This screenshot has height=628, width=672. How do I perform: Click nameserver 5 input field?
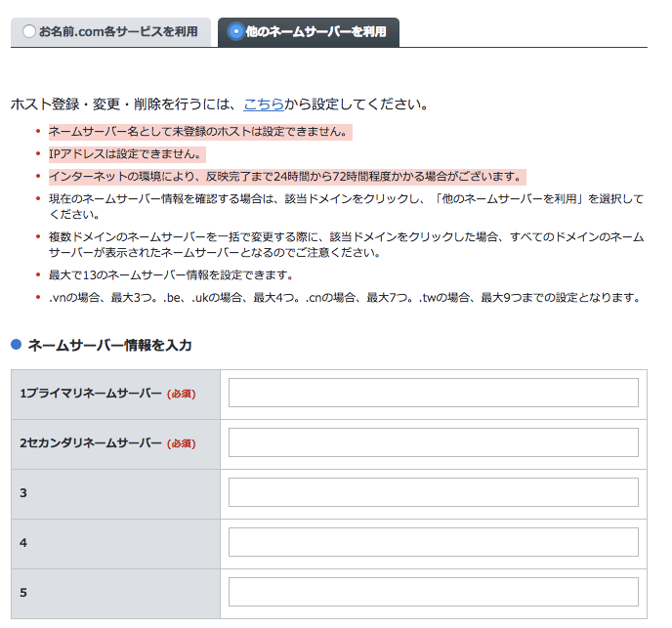pos(434,592)
